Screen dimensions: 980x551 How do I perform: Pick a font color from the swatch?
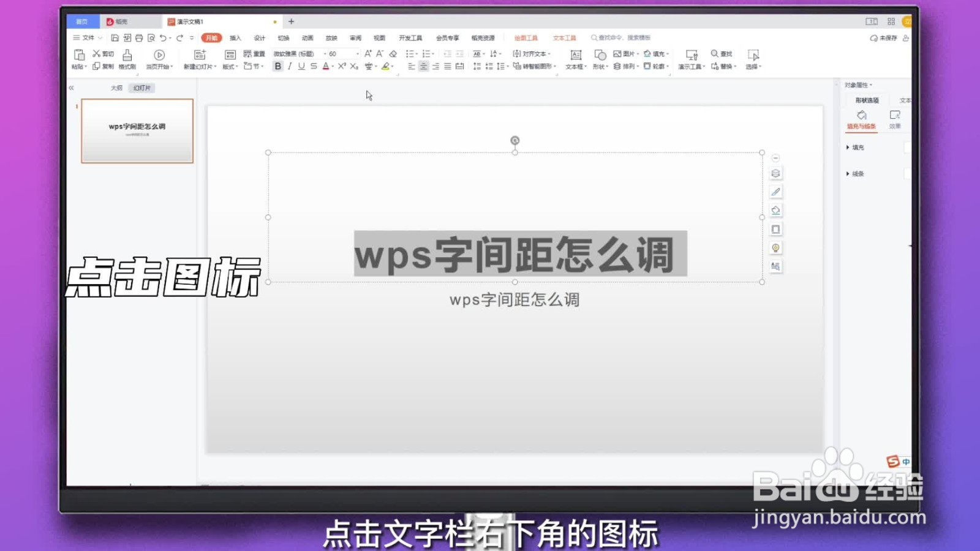pos(325,66)
